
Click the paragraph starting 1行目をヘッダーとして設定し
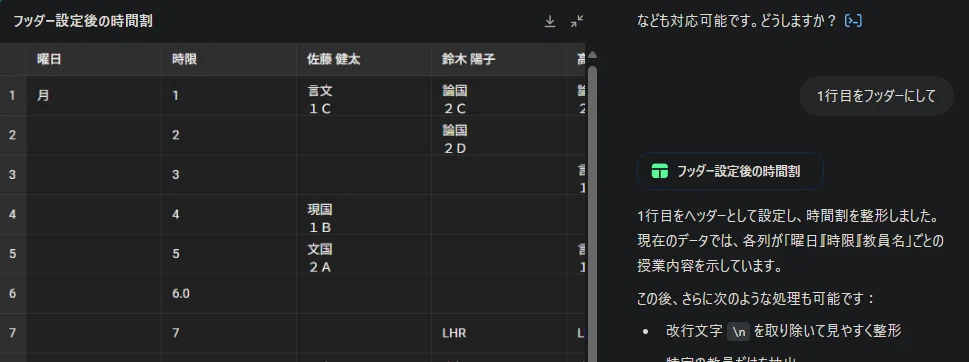(790, 242)
